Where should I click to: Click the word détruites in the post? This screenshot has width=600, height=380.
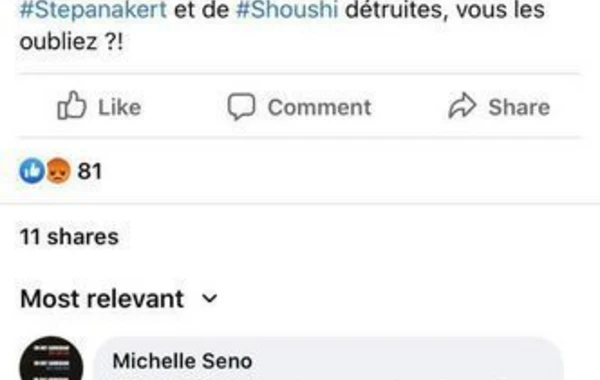point(397,10)
